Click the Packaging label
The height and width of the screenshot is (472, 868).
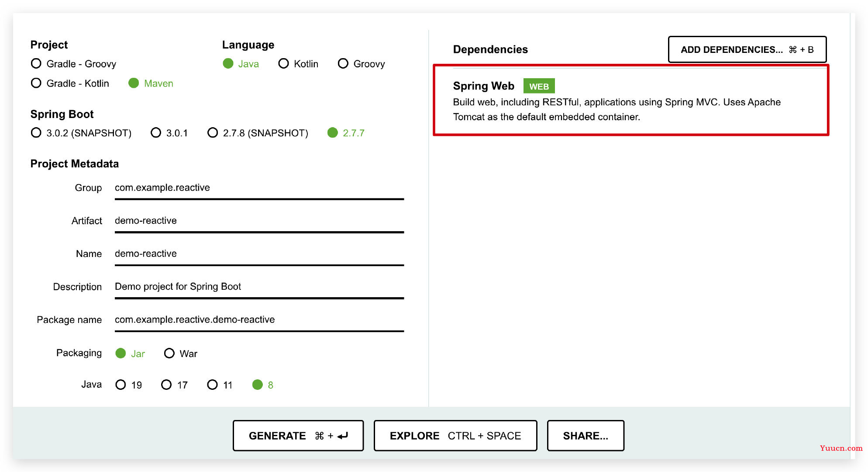(x=79, y=353)
